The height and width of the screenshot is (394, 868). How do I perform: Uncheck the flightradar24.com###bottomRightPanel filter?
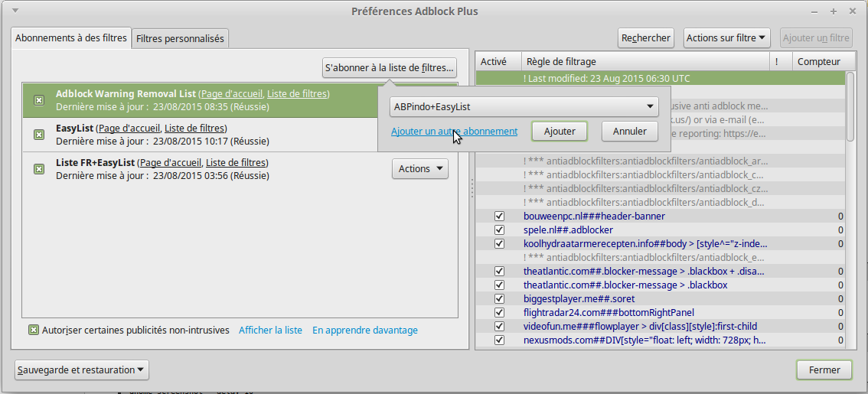(x=499, y=313)
